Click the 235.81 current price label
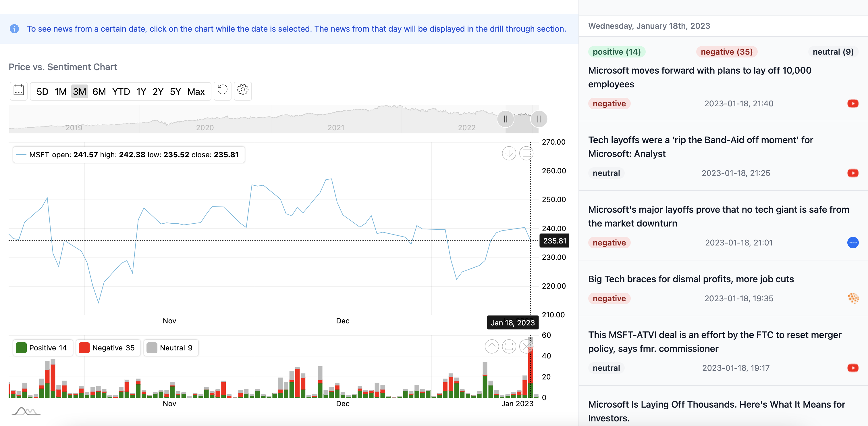The width and height of the screenshot is (868, 426). (x=555, y=241)
